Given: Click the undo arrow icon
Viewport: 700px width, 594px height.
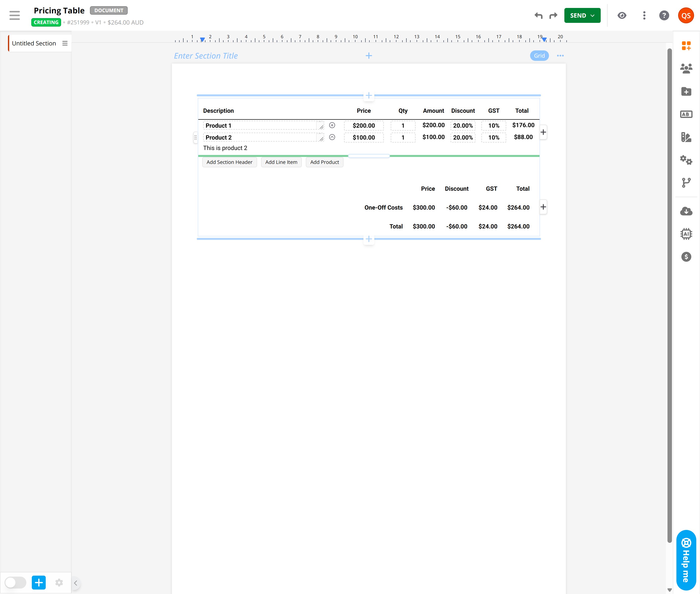Looking at the screenshot, I should (x=538, y=15).
